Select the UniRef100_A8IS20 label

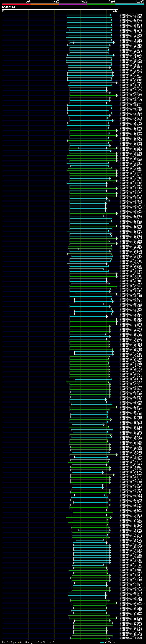(131, 339)
